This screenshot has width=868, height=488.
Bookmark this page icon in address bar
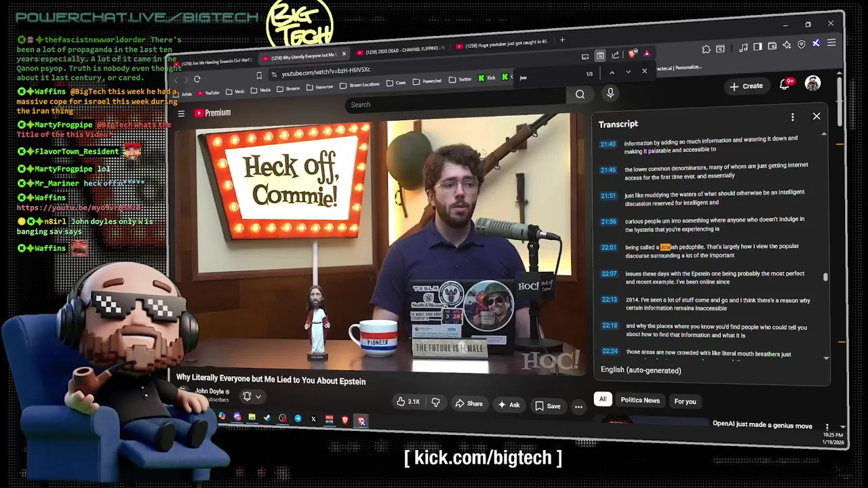pos(258,76)
